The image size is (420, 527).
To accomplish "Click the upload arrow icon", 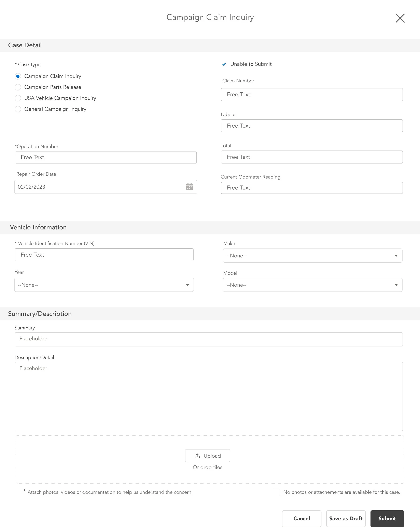I will [197, 456].
